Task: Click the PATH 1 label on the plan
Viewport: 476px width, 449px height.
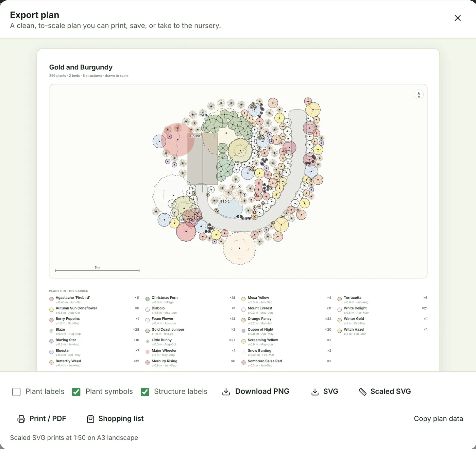Action: [x=204, y=115]
